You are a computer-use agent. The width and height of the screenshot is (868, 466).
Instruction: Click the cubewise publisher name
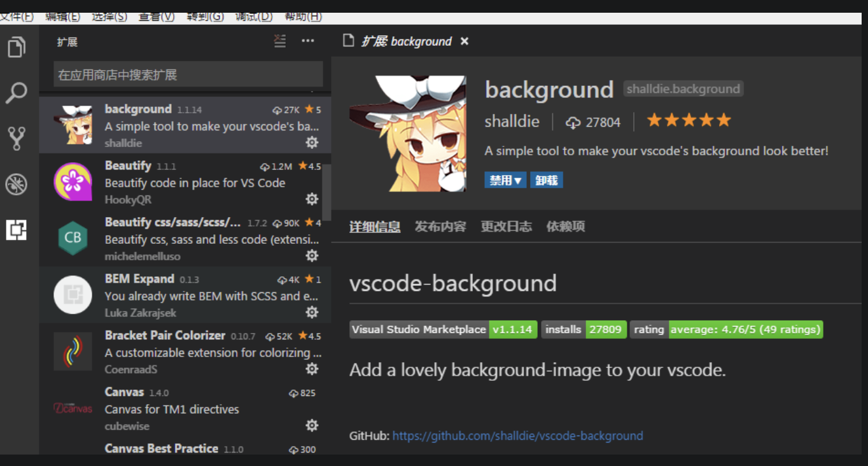pos(127,426)
